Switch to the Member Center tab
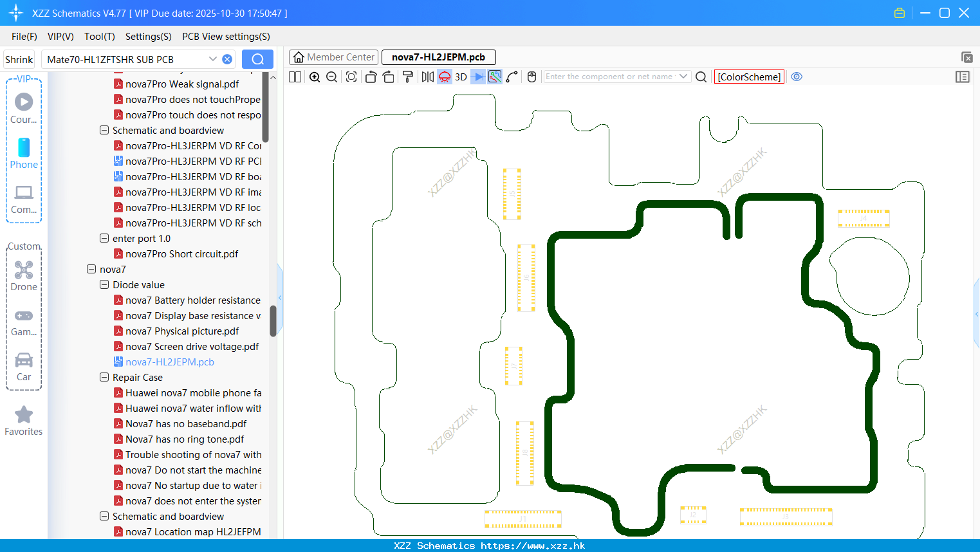The width and height of the screenshot is (980, 552). [x=334, y=57]
